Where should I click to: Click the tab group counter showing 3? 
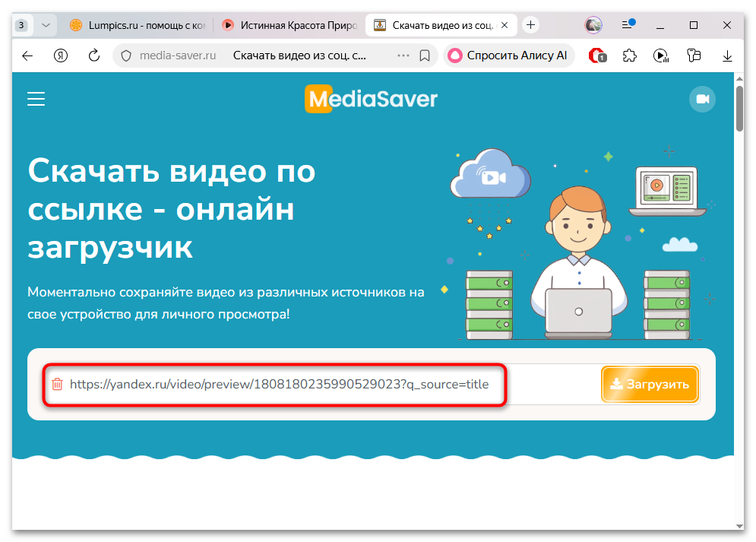click(x=22, y=25)
